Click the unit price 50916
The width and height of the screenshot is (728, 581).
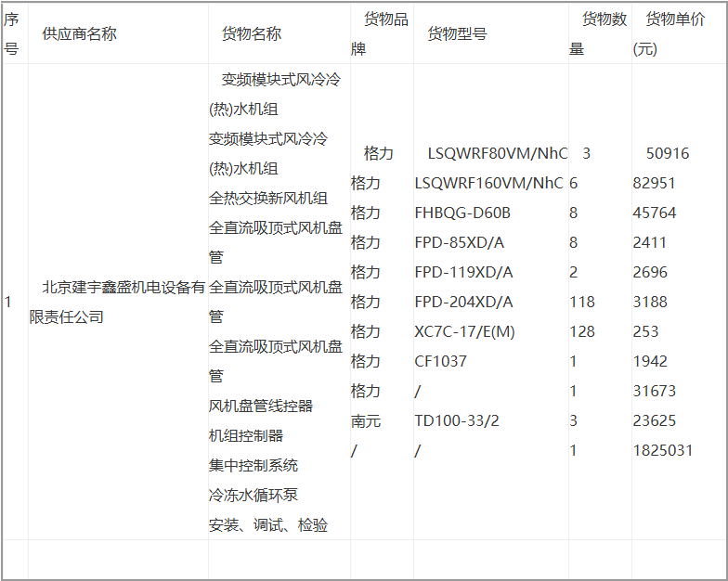click(x=668, y=154)
